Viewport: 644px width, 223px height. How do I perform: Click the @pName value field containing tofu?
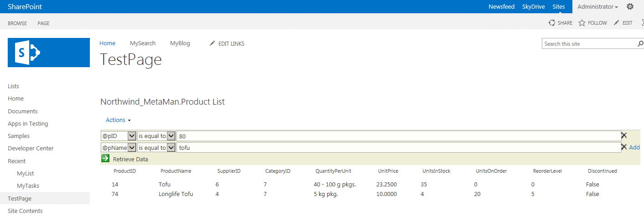[398, 148]
